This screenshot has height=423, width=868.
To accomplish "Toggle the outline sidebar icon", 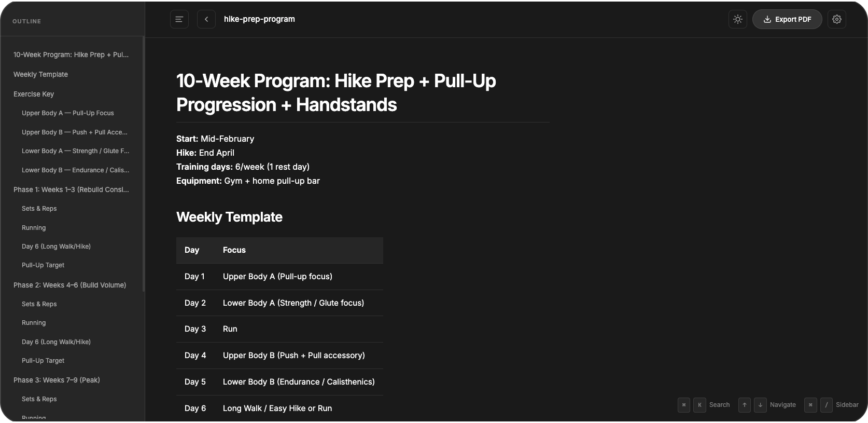I will 179,19.
